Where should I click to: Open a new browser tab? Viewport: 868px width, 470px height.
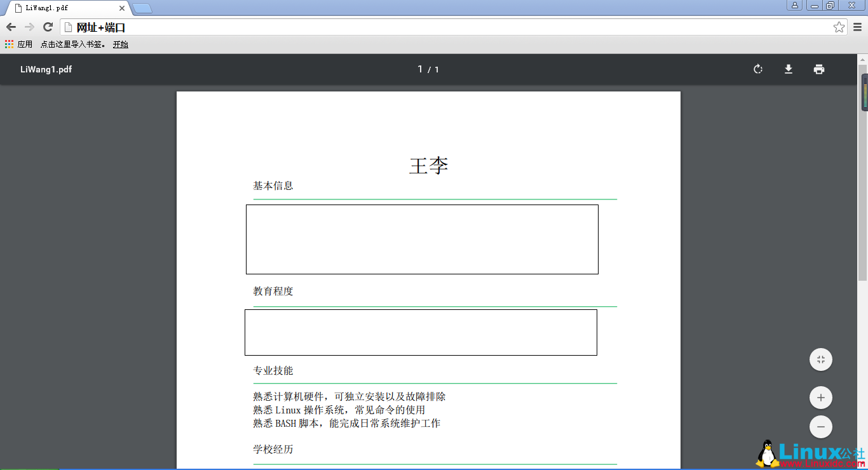142,8
